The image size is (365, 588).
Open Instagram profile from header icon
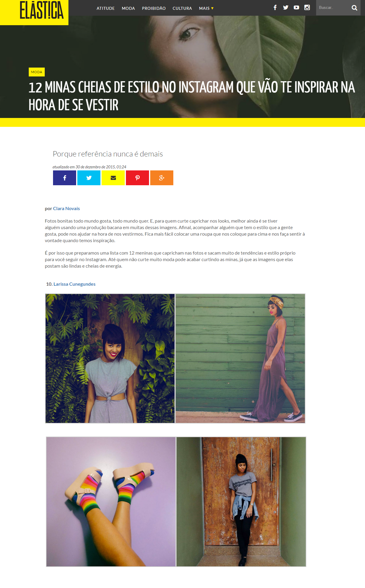pos(307,7)
